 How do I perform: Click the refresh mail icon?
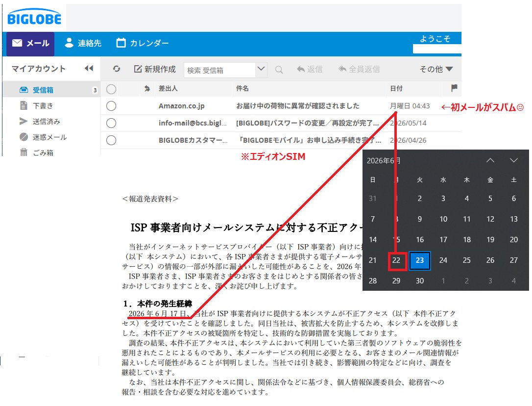pyautogui.click(x=117, y=69)
